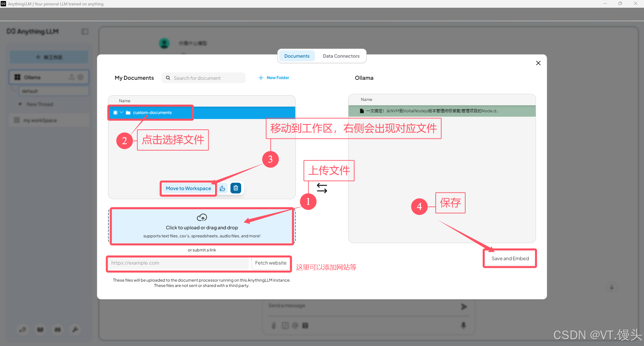
Task: Click the swap arrows icon between panels
Action: point(322,188)
